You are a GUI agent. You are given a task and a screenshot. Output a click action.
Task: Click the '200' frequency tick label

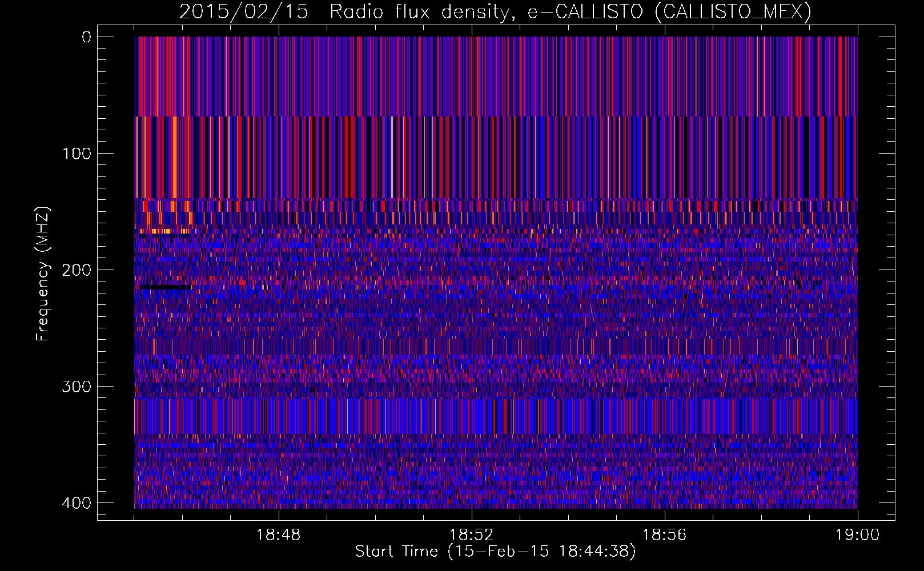[76, 270]
